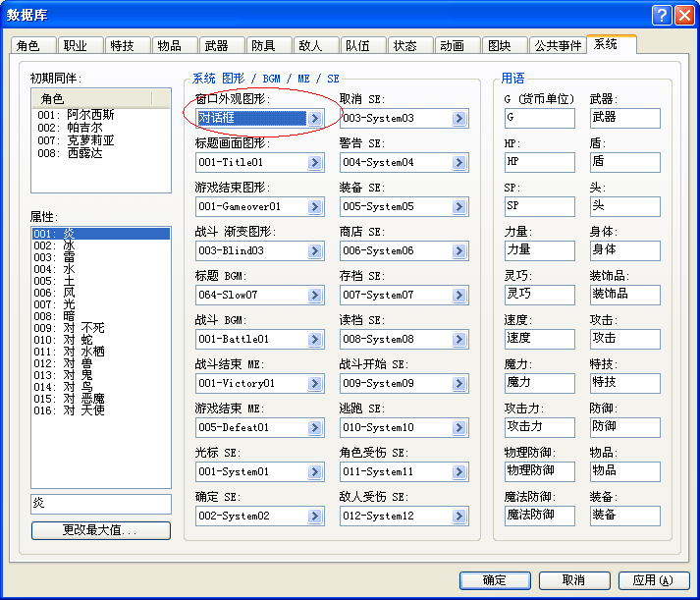Click the 确定 button at dialog bottom

click(x=495, y=580)
